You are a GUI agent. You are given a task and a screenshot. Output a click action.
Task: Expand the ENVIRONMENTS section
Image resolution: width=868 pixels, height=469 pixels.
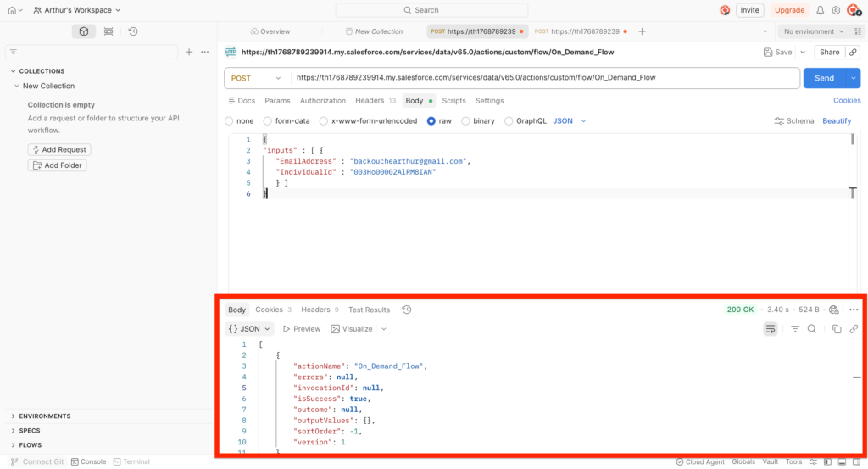pyautogui.click(x=44, y=416)
